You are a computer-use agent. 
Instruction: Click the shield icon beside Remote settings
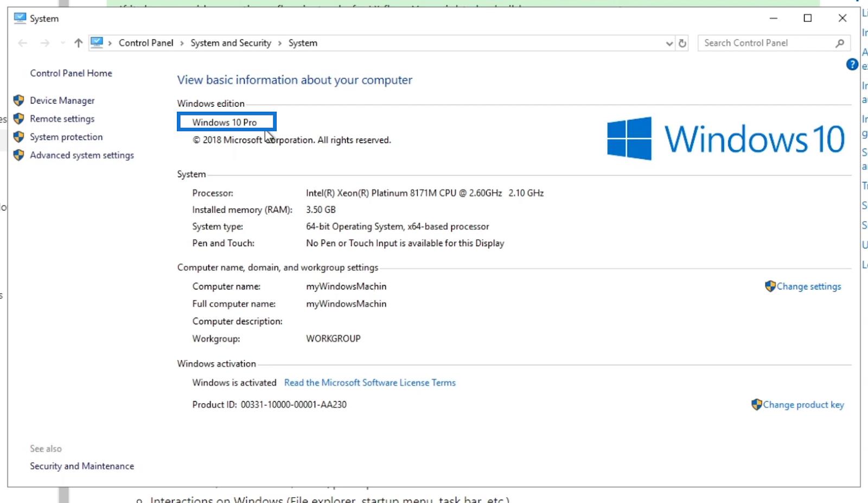coord(19,119)
